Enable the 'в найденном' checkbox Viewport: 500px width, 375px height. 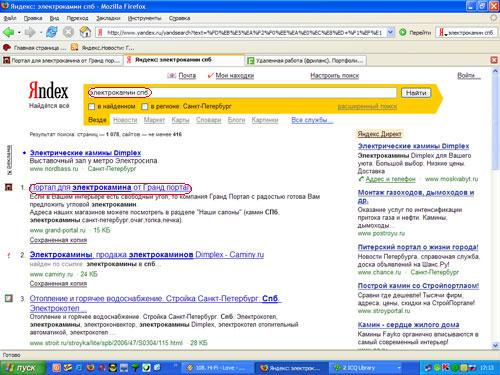point(92,107)
